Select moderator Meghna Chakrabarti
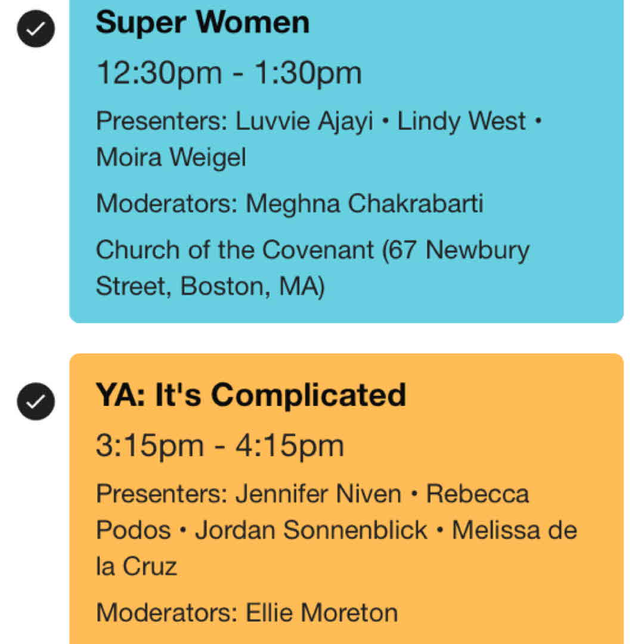This screenshot has width=644, height=644. (x=364, y=204)
